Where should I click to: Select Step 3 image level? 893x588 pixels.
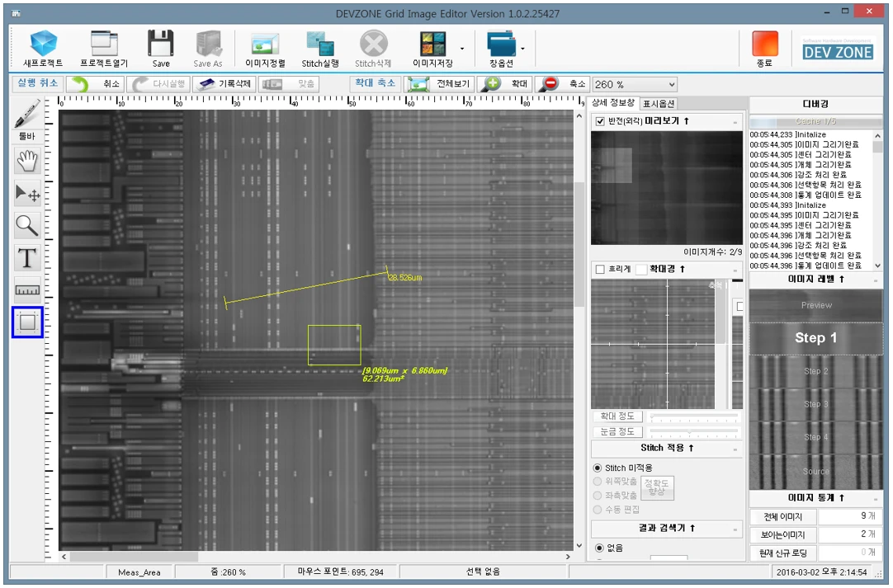tap(815, 404)
